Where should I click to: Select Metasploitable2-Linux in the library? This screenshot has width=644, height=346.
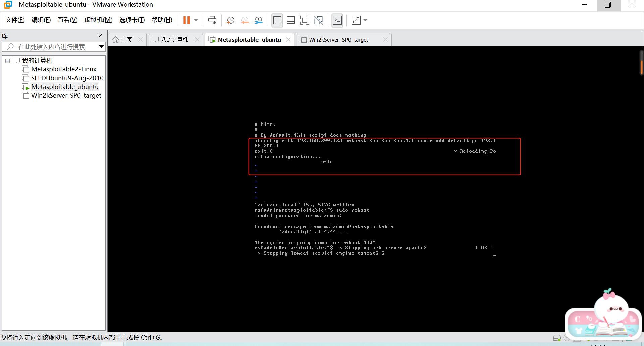tap(64, 69)
